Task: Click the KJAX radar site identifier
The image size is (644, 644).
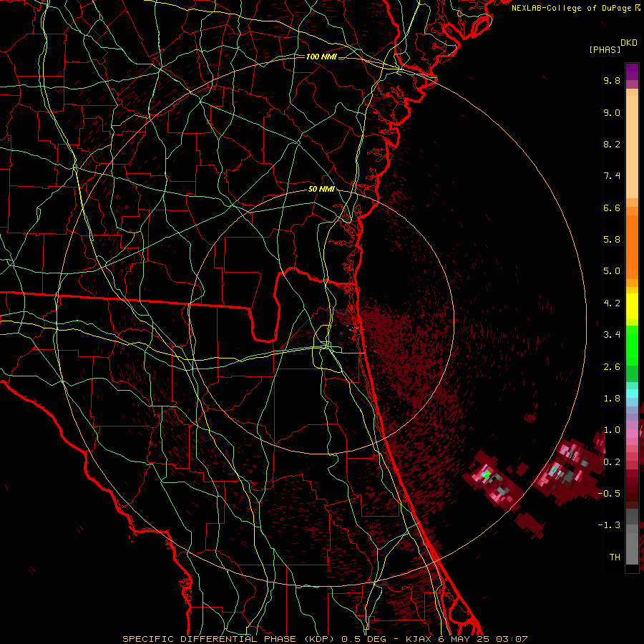Action: (x=417, y=639)
